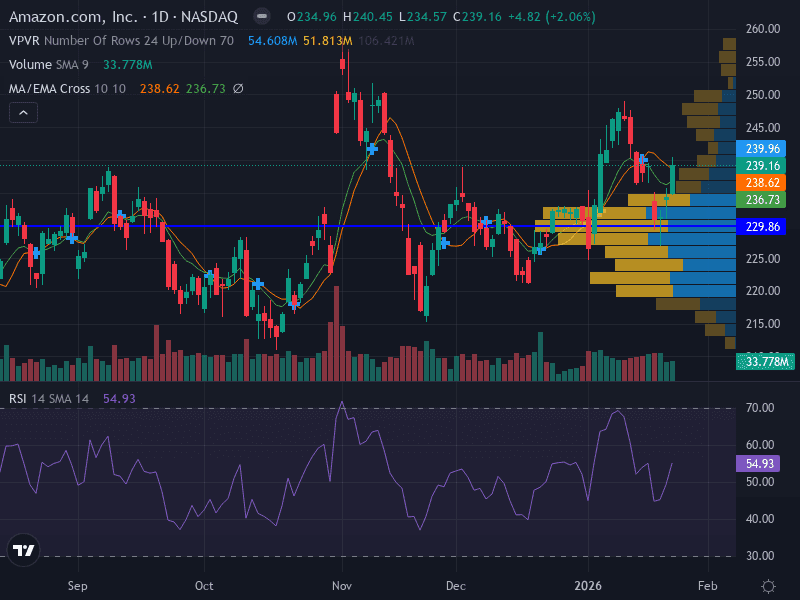Collapse the indicator legend chevron
This screenshot has width=800, height=600.
23,113
